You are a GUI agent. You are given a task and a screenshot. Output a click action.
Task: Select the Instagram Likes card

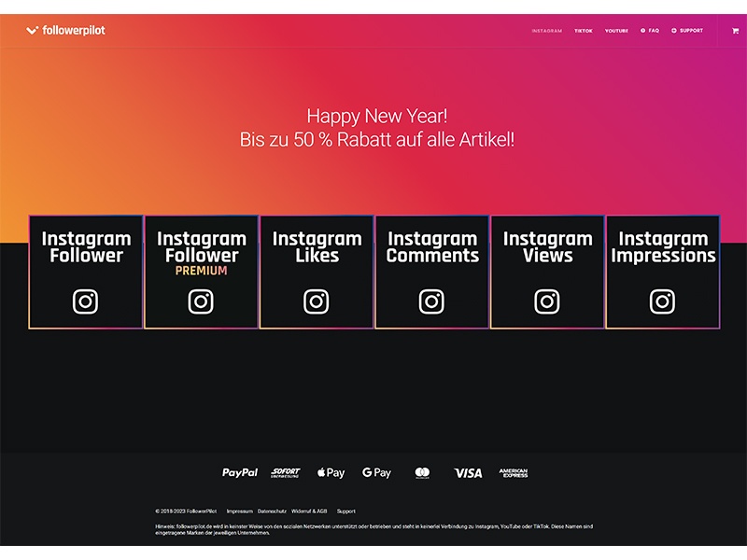coord(317,272)
